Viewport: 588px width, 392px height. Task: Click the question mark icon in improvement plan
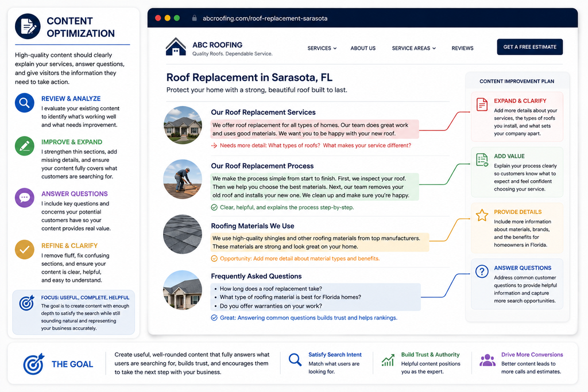pyautogui.click(x=482, y=271)
